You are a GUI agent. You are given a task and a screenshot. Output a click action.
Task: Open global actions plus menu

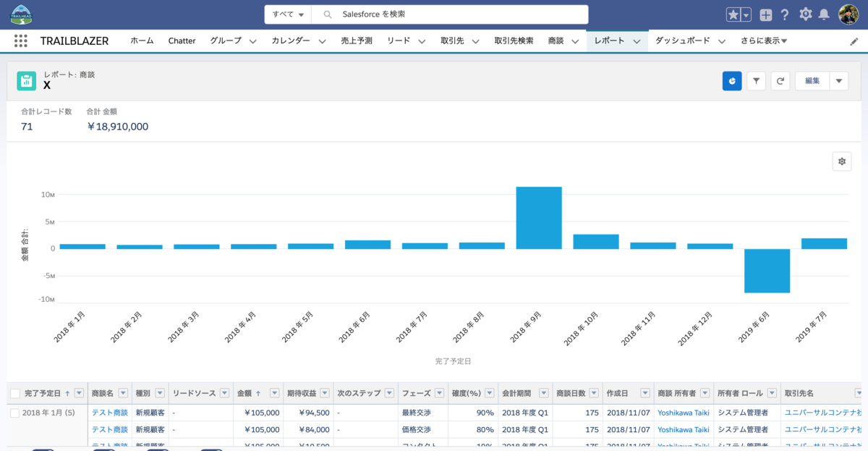pyautogui.click(x=766, y=14)
